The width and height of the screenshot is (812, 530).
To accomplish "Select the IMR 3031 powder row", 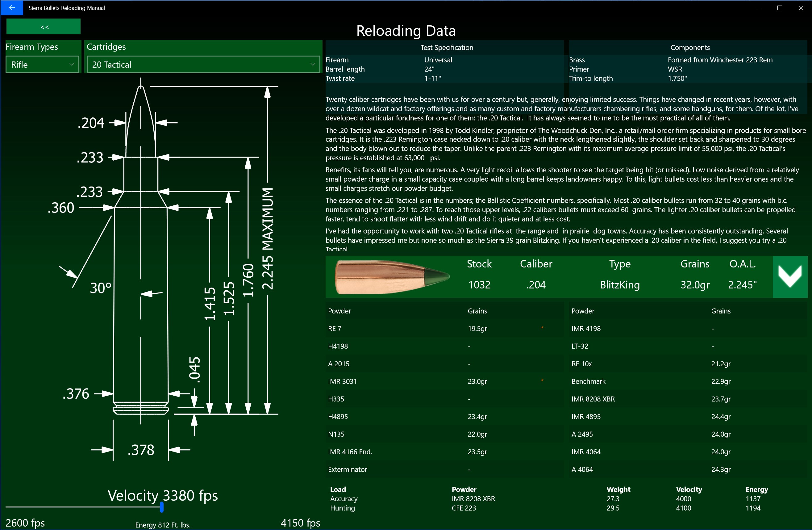I will [443, 381].
